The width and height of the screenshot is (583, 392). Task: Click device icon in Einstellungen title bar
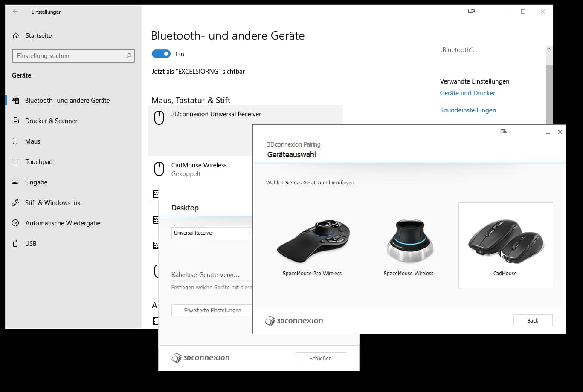pos(471,12)
